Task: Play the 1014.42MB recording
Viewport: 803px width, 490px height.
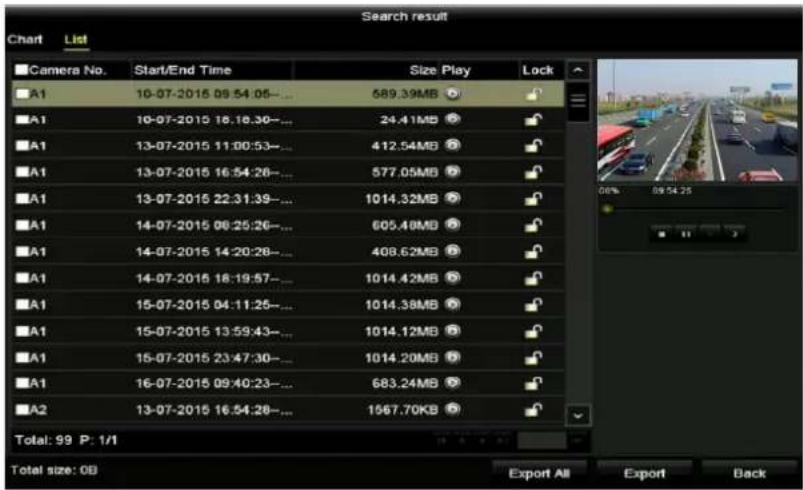Action: (453, 278)
